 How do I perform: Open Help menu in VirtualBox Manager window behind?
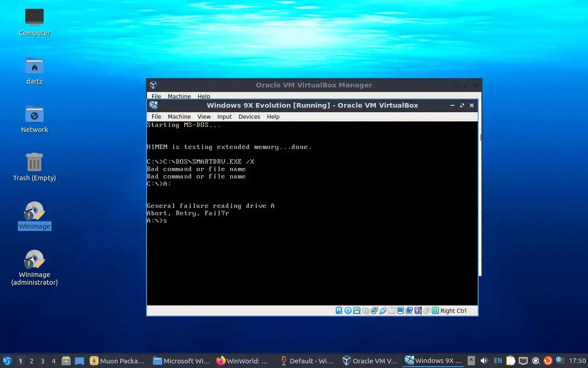(x=204, y=96)
